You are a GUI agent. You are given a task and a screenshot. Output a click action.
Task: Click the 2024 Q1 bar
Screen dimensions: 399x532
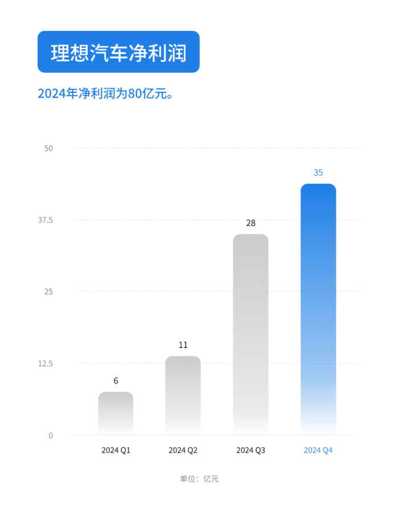pos(116,413)
